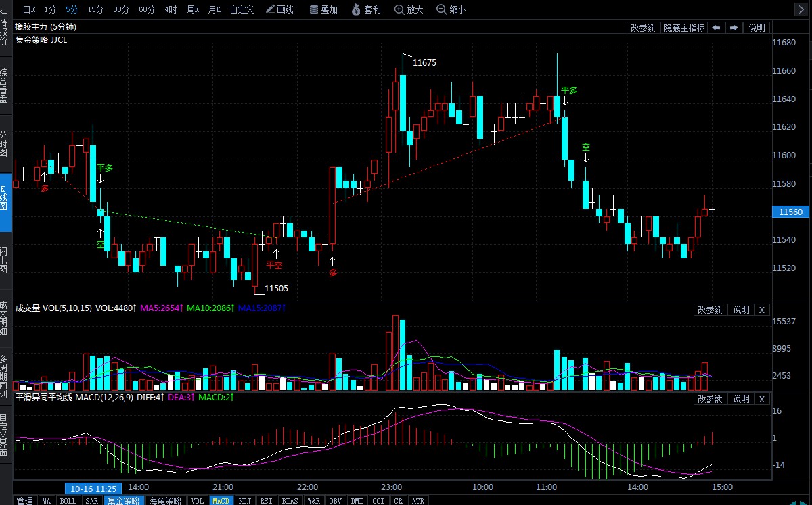Close the MACD panel with X
This screenshot has height=505, width=812.
(x=761, y=400)
